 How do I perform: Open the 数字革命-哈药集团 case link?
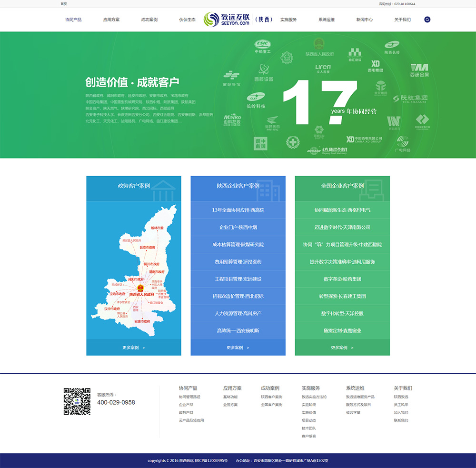tap(342, 279)
